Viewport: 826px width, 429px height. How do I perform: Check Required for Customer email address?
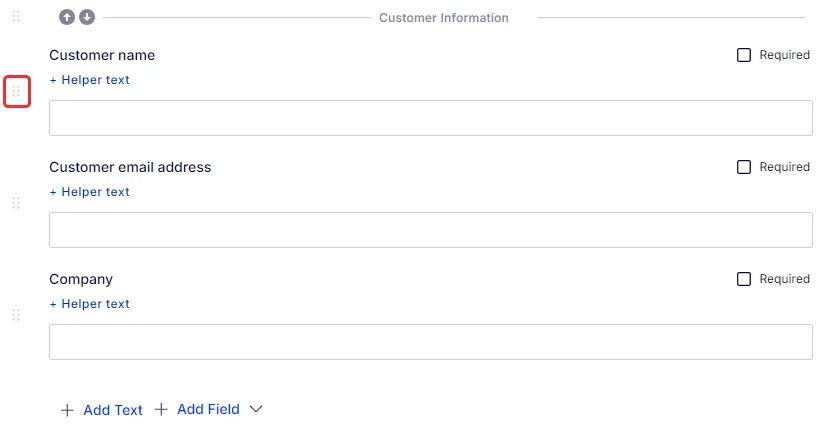[x=744, y=167]
